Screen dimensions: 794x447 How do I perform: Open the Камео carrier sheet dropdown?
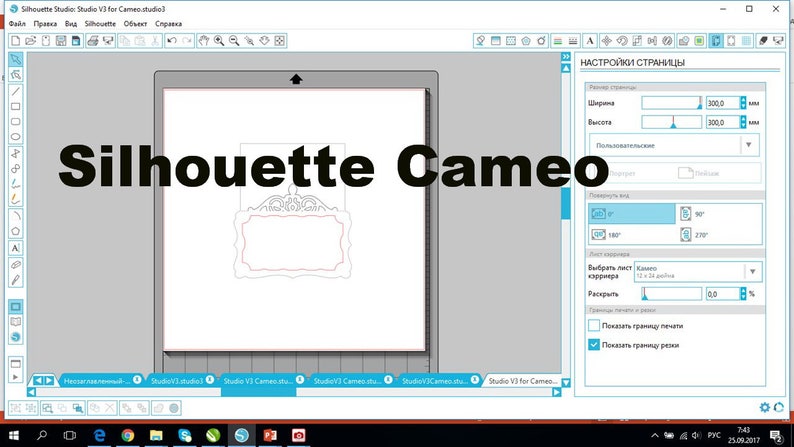[698, 272]
